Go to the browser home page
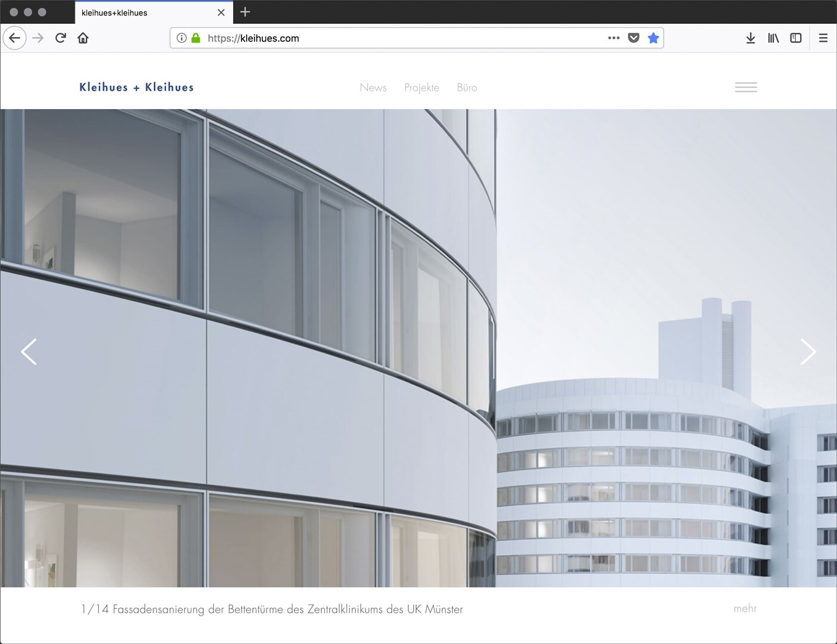This screenshot has width=837, height=644. [83, 38]
